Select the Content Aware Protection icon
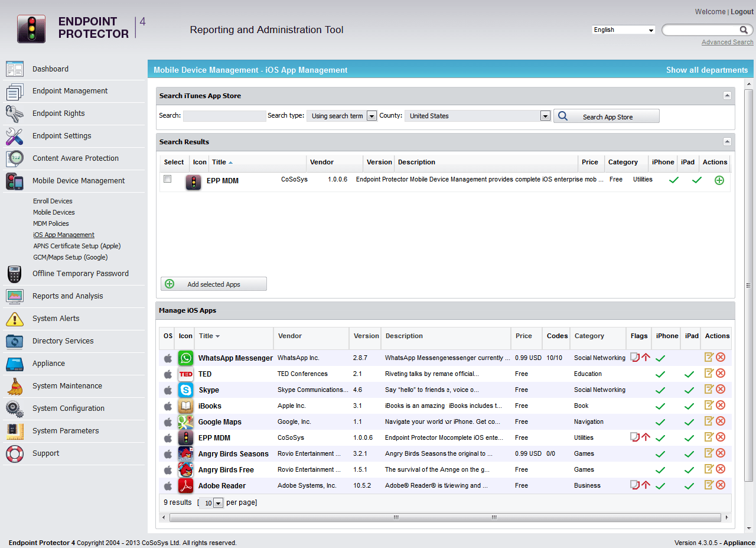Image resolution: width=756 pixels, height=548 pixels. [x=15, y=158]
